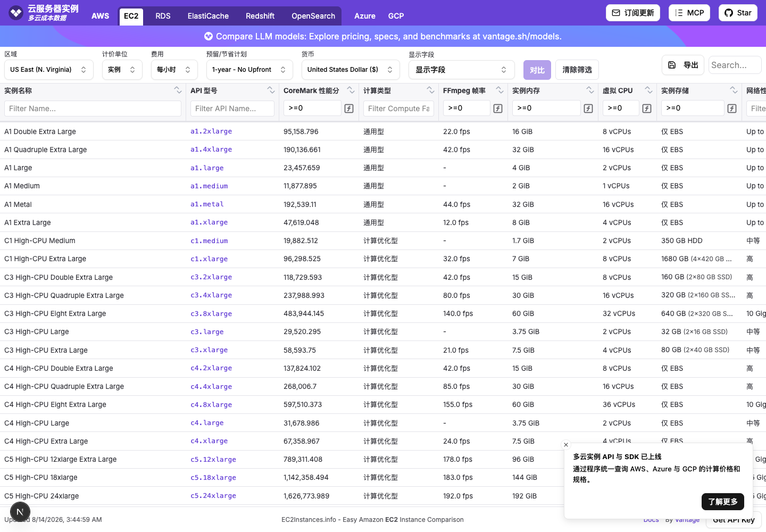Click the banner arrow circle icon
Viewport: 766px width, 532px height.
[209, 36]
